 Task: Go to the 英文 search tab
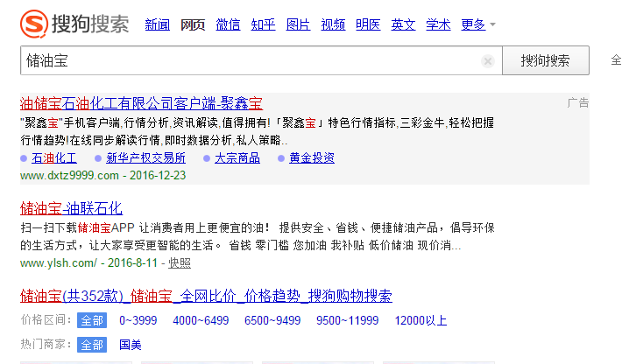point(404,24)
